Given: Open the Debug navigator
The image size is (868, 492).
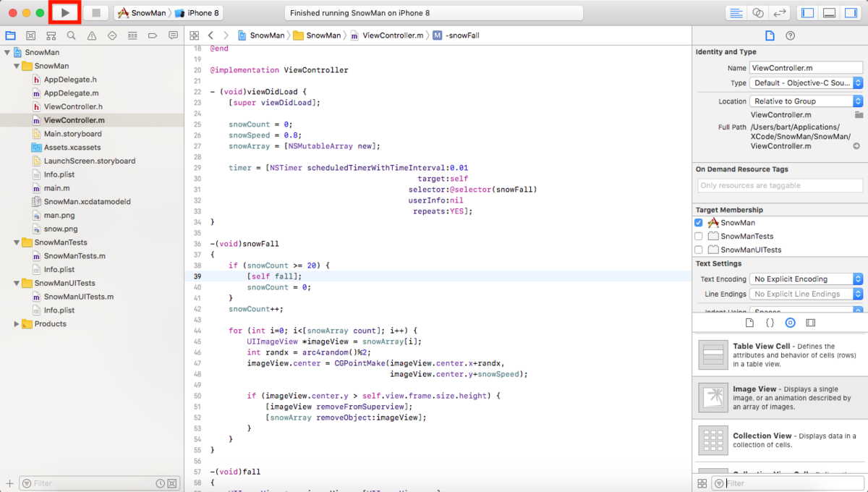Looking at the screenshot, I should pyautogui.click(x=132, y=35).
